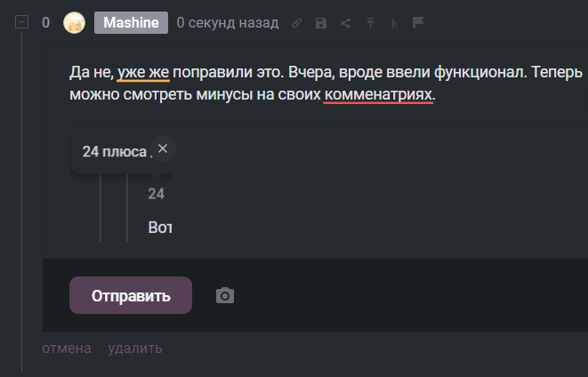Share the comment via share icon
Screen dimensions: 588x377
345,23
